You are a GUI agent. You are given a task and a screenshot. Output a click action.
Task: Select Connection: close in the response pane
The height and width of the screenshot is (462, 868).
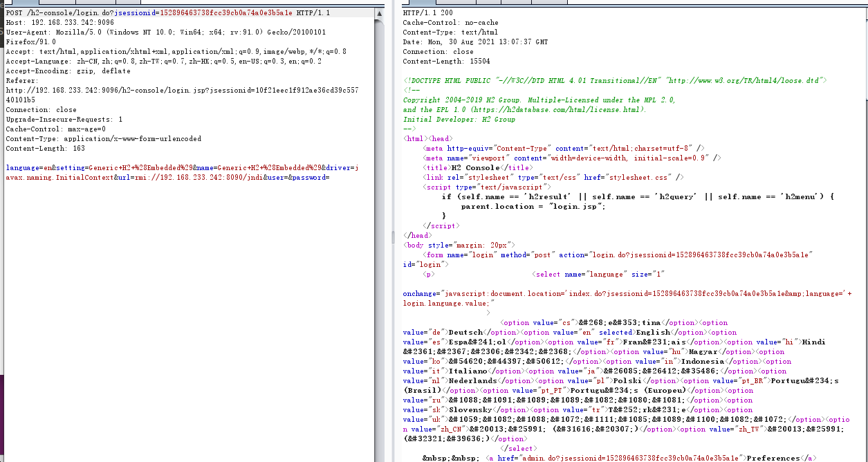coord(438,52)
